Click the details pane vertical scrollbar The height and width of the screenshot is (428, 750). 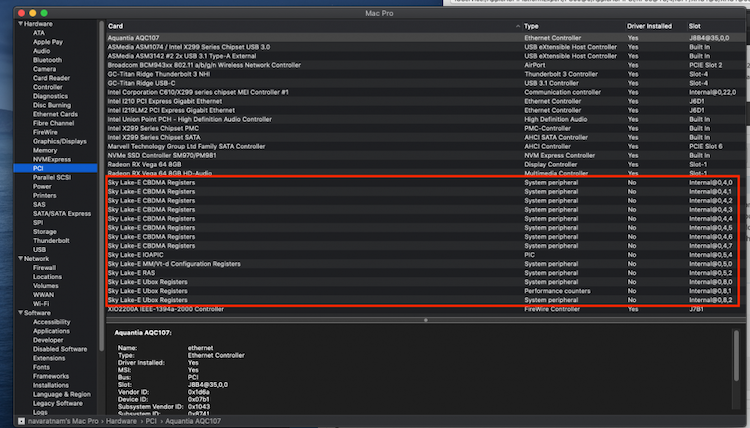736,355
